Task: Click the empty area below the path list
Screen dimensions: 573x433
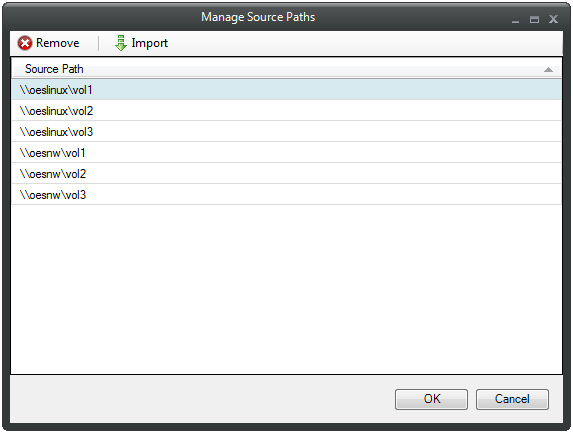Action: [286, 289]
